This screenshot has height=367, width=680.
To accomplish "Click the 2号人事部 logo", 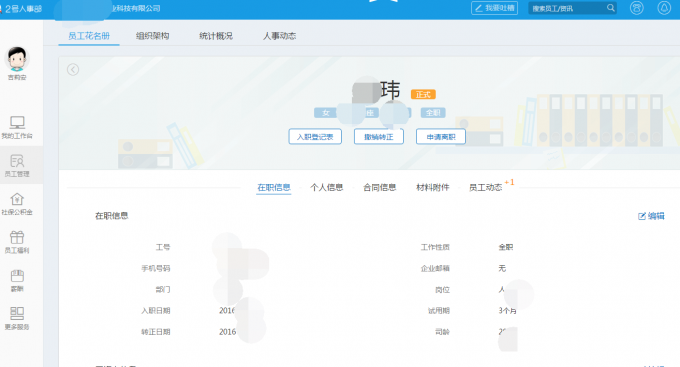I will pyautogui.click(x=22, y=9).
